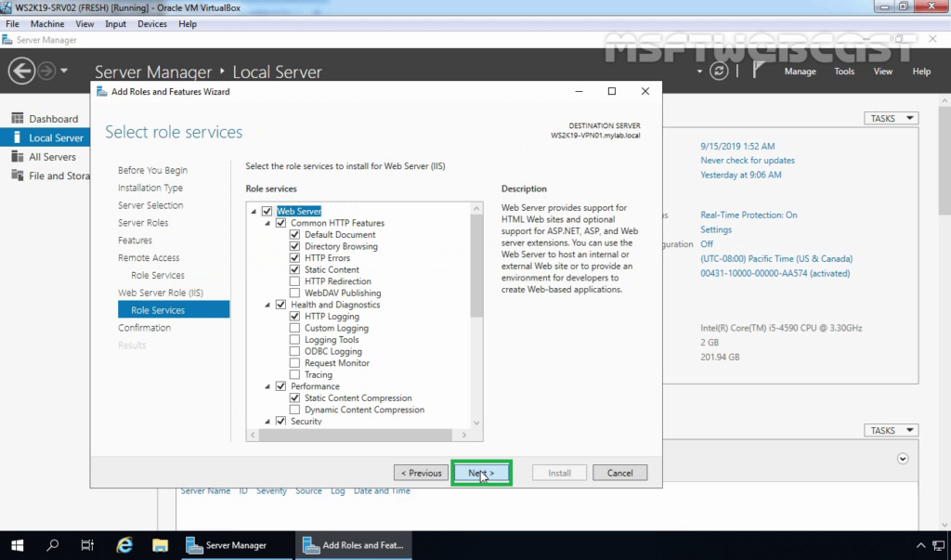Click the scroll-down arrow of role services list

(x=476, y=423)
